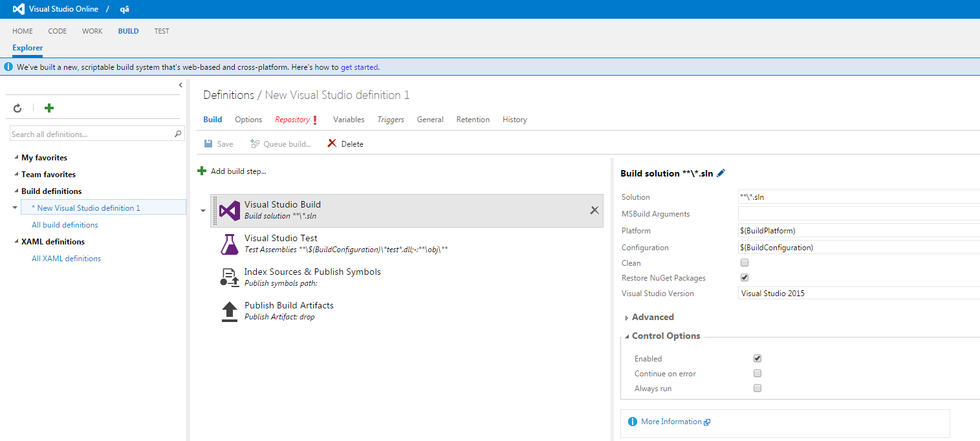
Task: Click the external link icon after More Information
Action: tap(707, 422)
